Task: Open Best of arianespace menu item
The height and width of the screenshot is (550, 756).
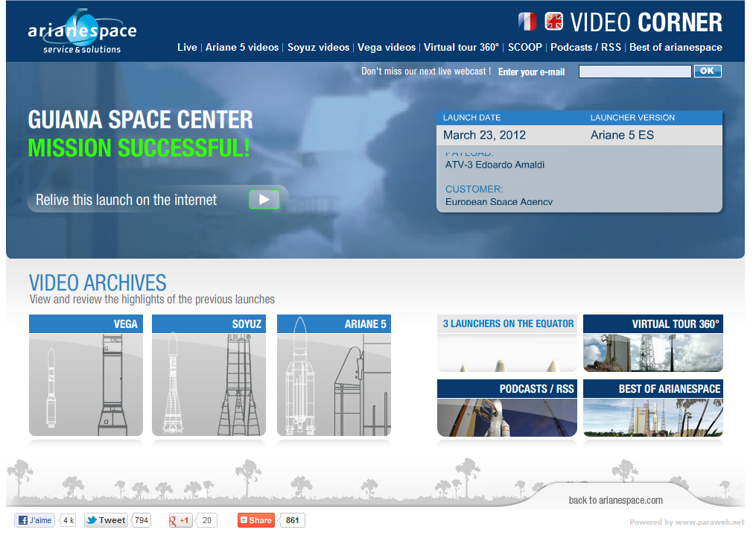Action: pyautogui.click(x=676, y=47)
